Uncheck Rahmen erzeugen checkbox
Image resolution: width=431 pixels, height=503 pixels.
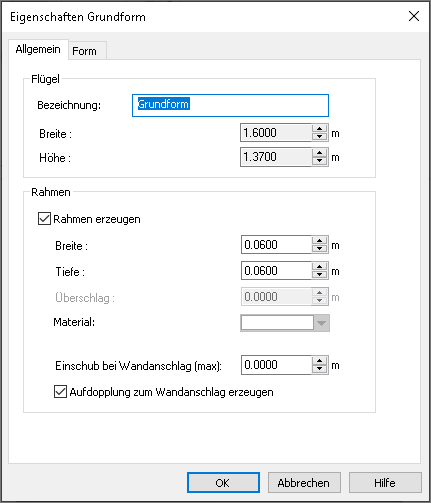point(44,219)
